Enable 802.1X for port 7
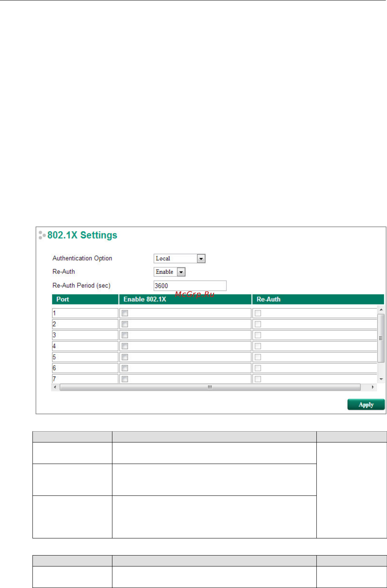Viewport: 387px width, 588px height. coord(125,379)
